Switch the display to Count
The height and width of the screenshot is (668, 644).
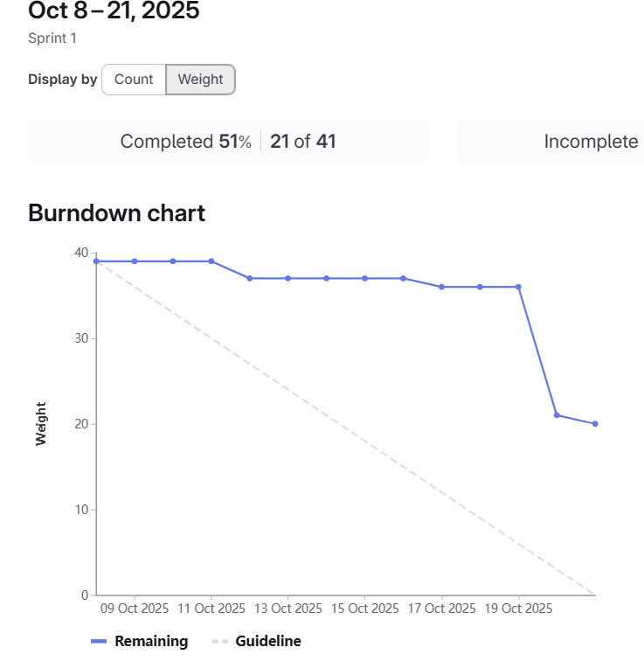point(134,80)
